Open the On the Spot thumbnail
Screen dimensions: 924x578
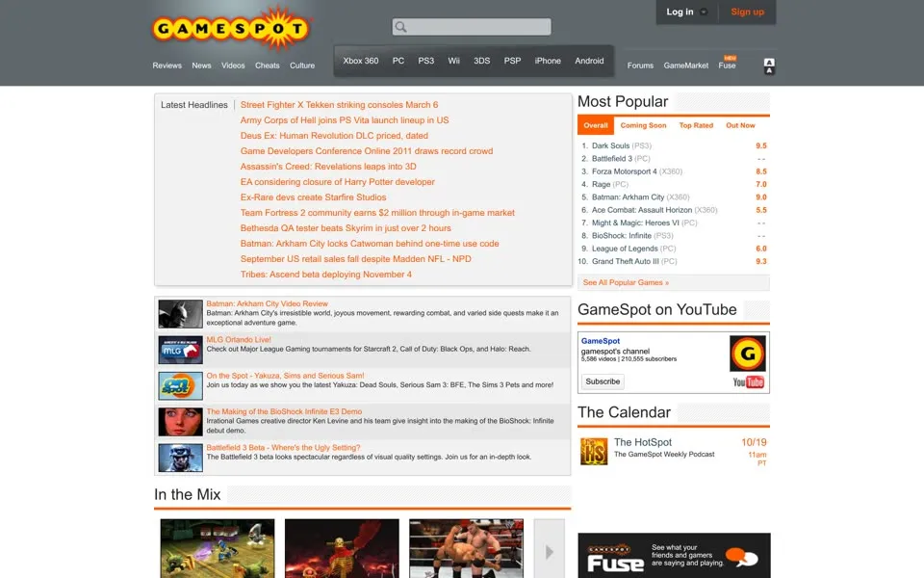tap(180, 385)
